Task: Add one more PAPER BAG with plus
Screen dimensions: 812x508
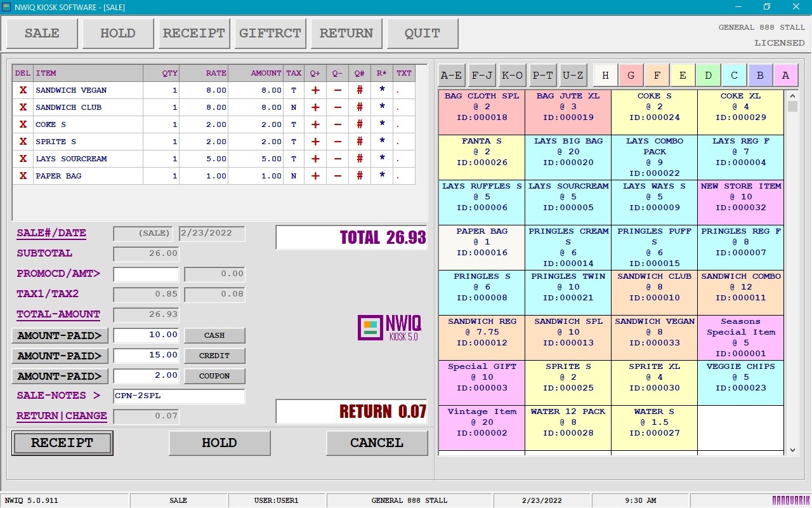Action: (315, 176)
